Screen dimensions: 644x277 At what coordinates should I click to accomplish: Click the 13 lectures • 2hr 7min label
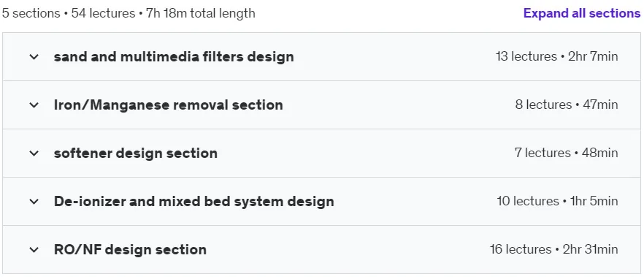coord(556,56)
